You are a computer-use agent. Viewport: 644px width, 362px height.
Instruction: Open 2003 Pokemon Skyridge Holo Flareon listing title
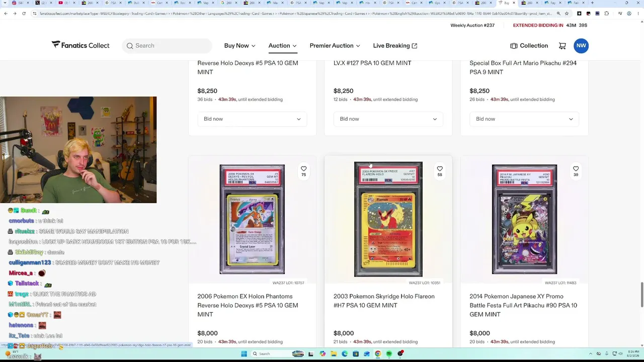coord(384,301)
